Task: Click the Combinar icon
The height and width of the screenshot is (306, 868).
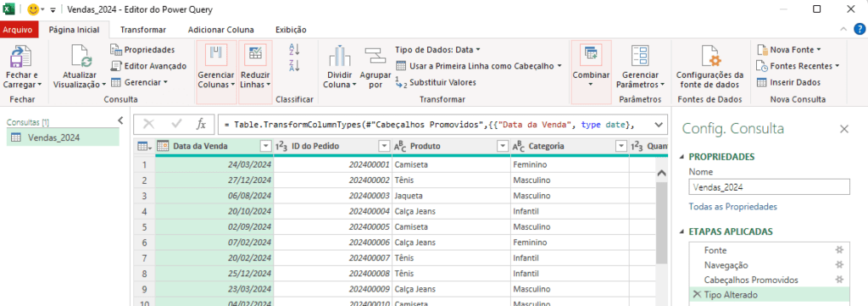Action: tap(591, 53)
